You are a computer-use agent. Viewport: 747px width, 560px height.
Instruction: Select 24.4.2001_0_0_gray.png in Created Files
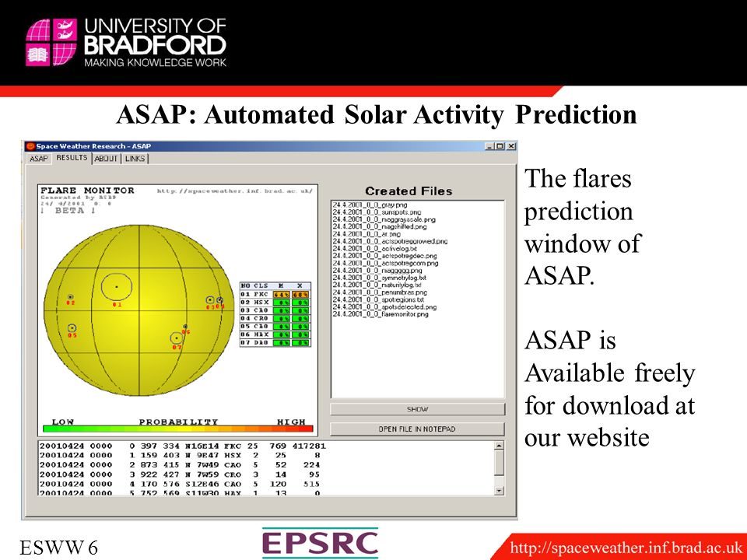pyautogui.click(x=370, y=205)
